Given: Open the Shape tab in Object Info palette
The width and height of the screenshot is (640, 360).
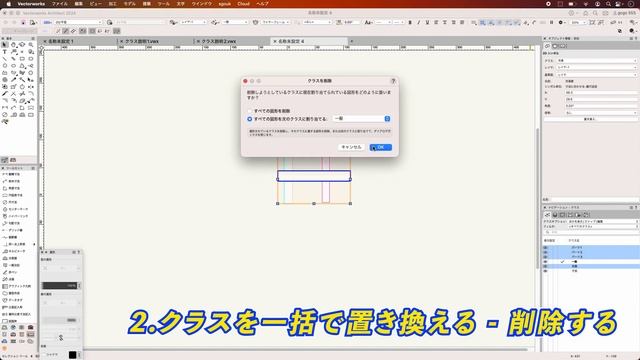Looking at the screenshot, I should [547, 46].
